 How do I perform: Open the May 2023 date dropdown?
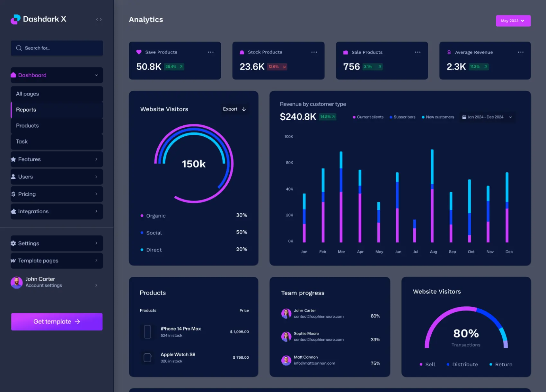(513, 21)
